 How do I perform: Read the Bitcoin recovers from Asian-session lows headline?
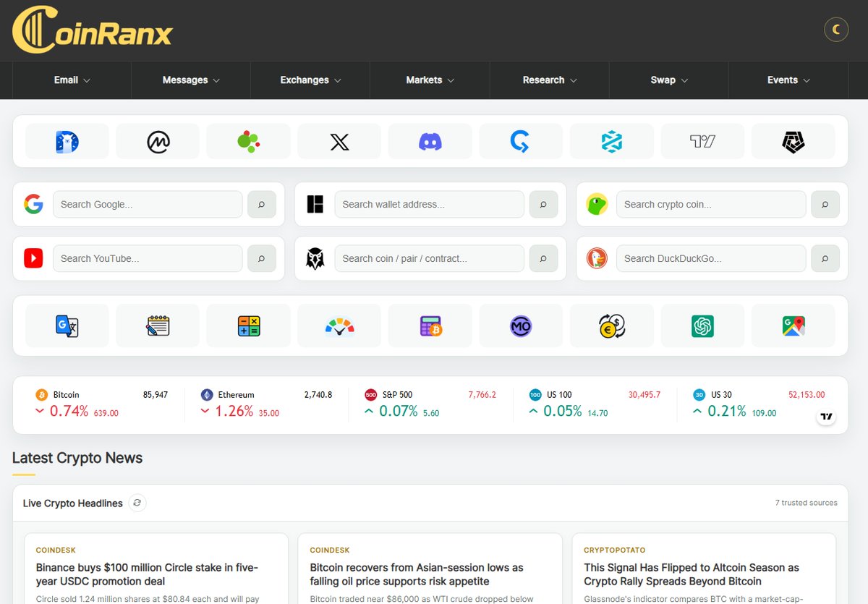click(417, 574)
